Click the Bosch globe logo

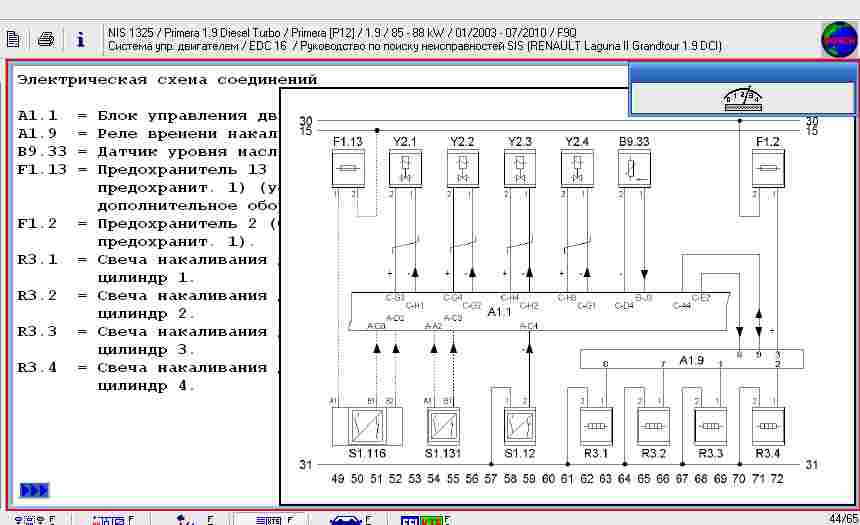pyautogui.click(x=839, y=39)
